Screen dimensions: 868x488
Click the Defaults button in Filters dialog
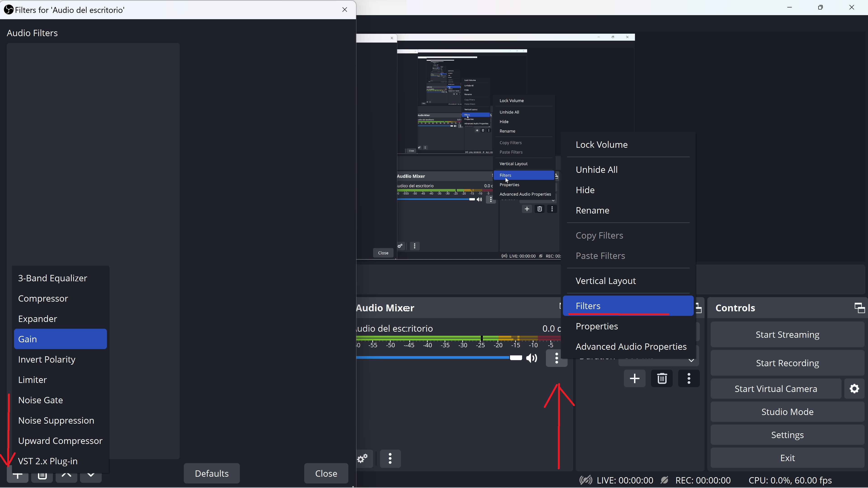212,473
